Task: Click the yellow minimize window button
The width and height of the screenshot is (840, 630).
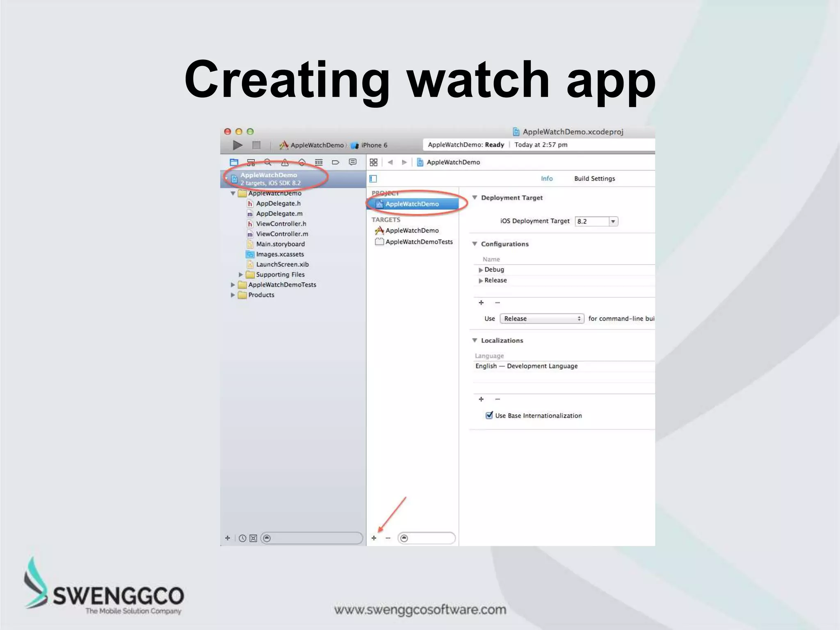Action: tap(239, 132)
